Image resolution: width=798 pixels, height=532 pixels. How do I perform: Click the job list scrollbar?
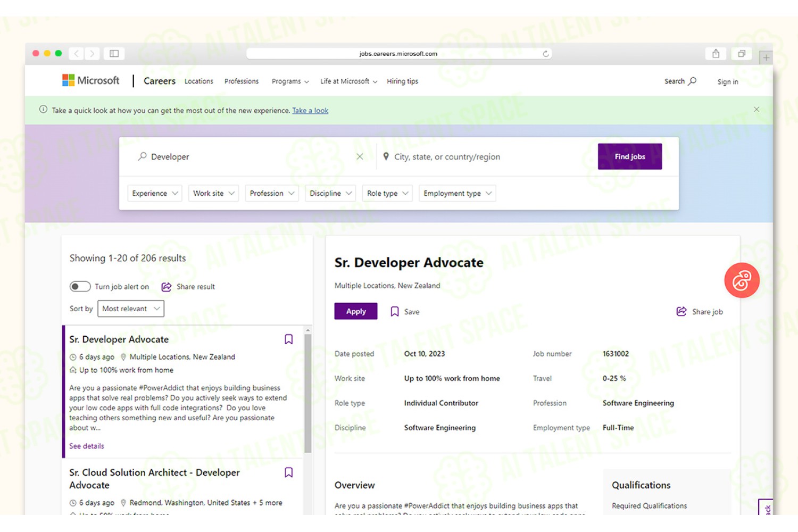[x=307, y=394]
